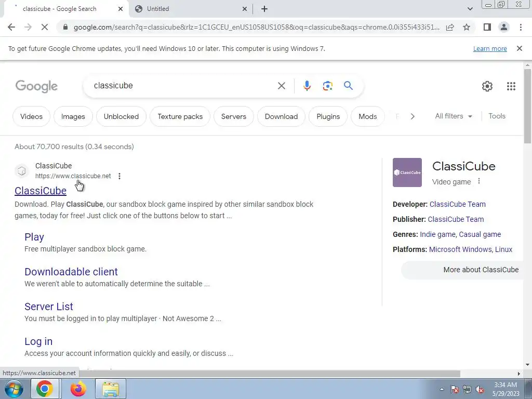Open Google search settings gear
Viewport: 532px width, 399px height.
(487, 86)
